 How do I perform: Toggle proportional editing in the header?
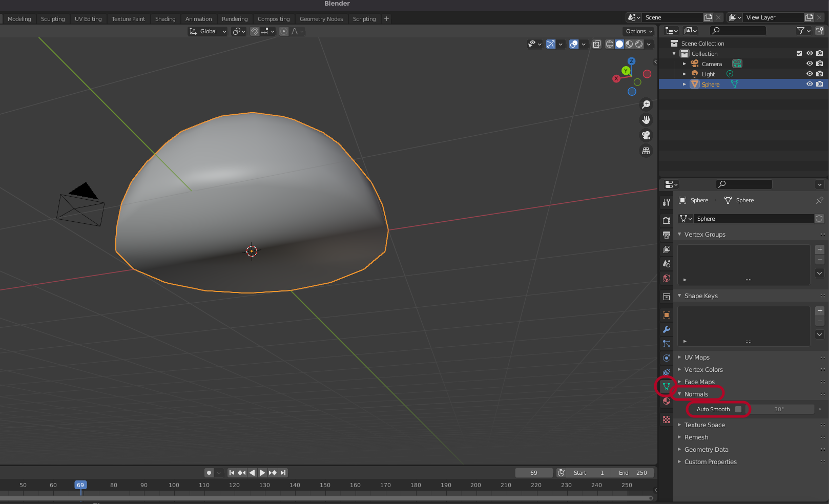(x=284, y=31)
